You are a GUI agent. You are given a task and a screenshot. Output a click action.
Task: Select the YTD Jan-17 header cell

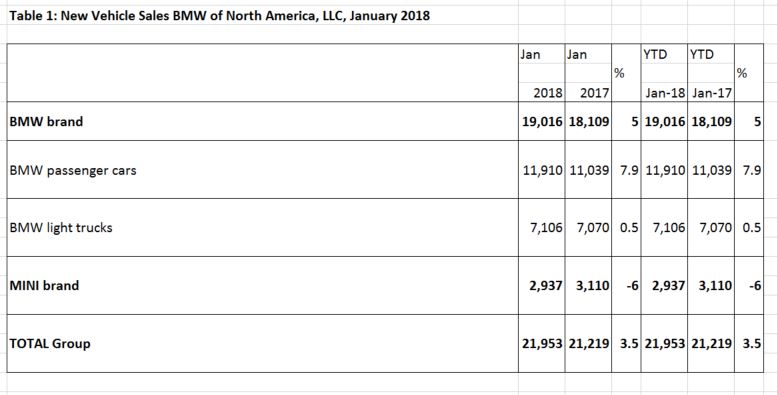coord(711,73)
